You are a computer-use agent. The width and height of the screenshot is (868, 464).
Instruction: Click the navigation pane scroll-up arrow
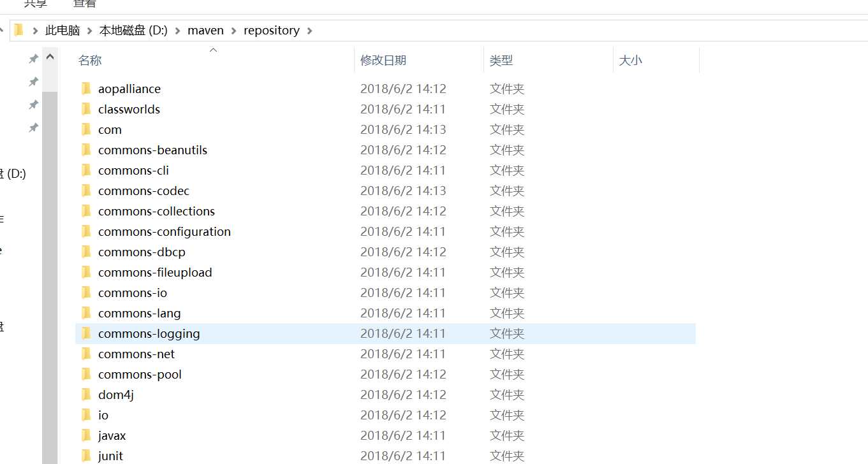click(x=50, y=57)
